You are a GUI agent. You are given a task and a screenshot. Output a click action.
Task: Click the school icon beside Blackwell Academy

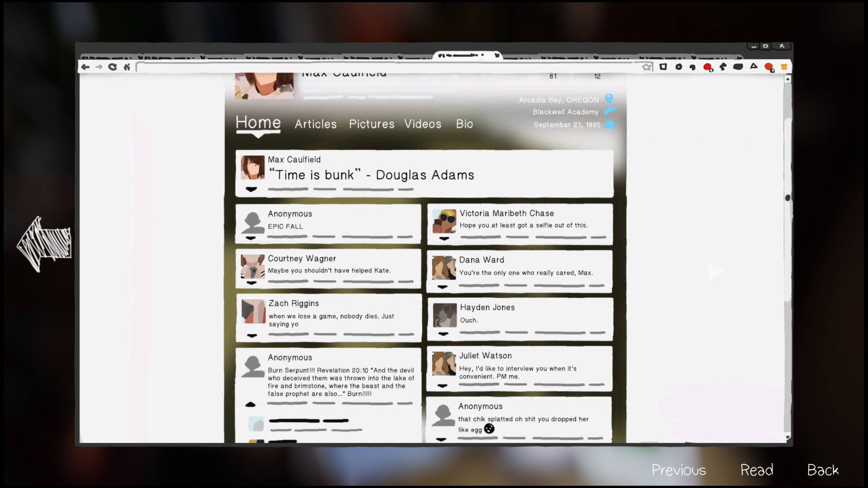tap(609, 110)
